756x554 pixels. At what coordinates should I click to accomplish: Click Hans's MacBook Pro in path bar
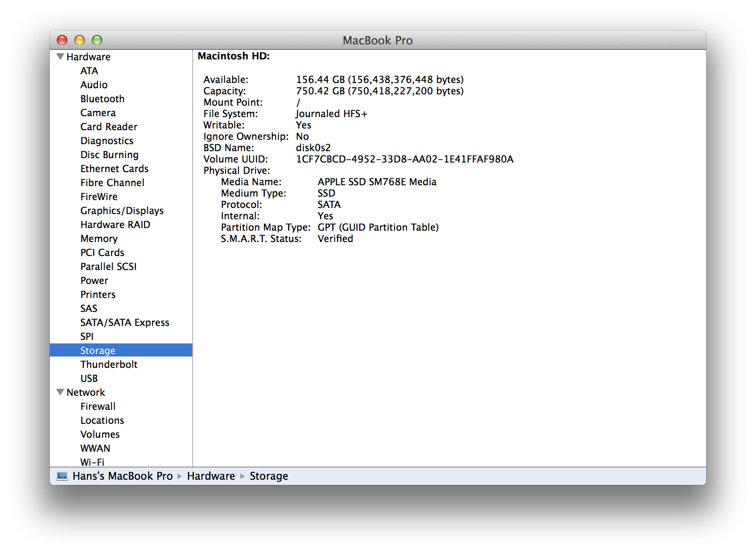coord(122,476)
